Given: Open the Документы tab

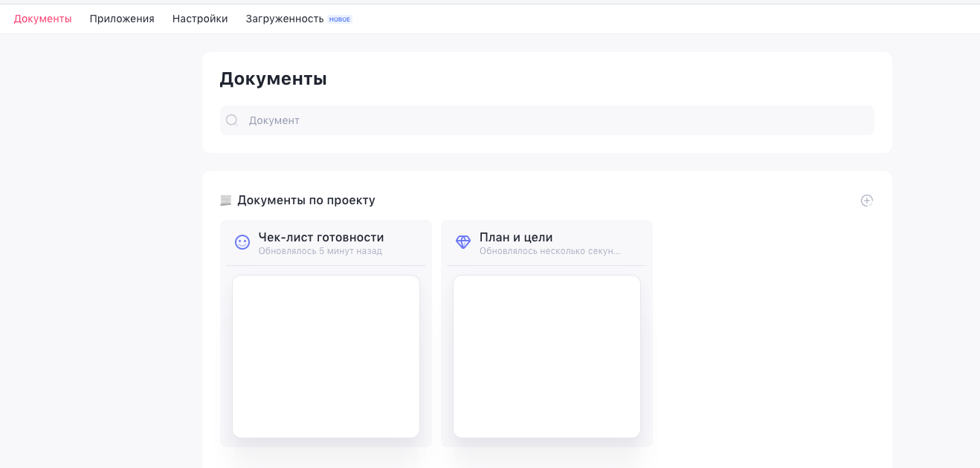Looking at the screenshot, I should (x=42, y=19).
